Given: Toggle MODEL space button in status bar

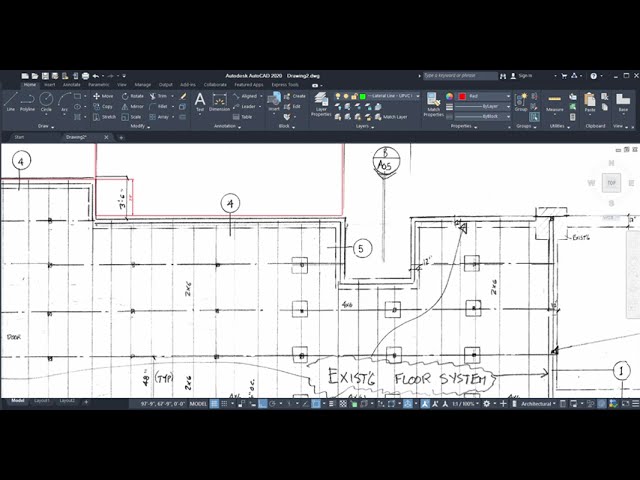Looking at the screenshot, I should point(198,404).
